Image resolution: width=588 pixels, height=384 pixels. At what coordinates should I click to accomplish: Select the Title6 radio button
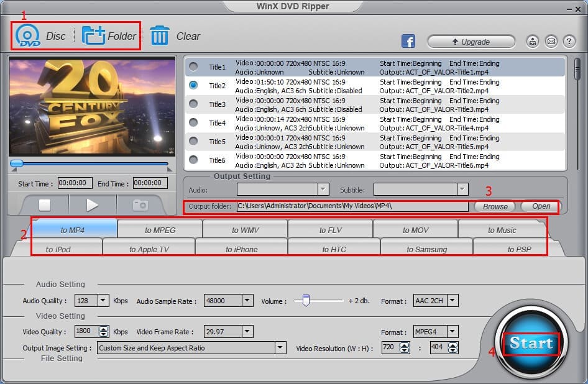pyautogui.click(x=193, y=160)
